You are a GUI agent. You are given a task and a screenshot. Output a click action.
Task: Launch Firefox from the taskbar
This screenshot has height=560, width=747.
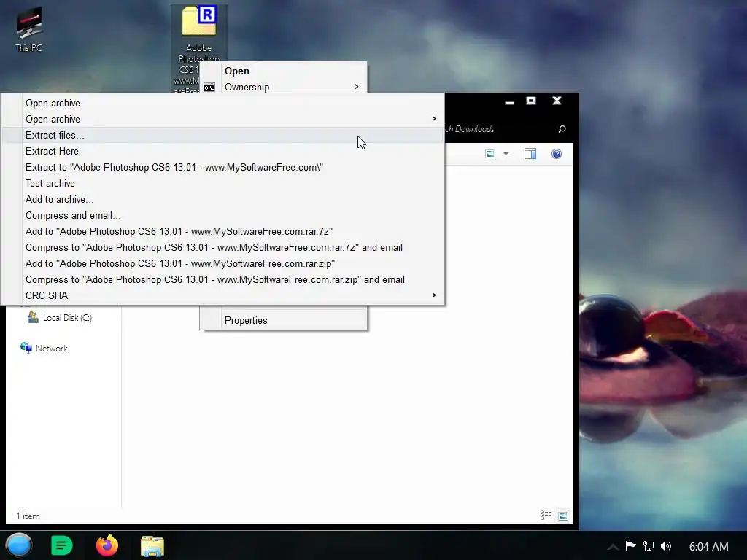click(x=107, y=545)
